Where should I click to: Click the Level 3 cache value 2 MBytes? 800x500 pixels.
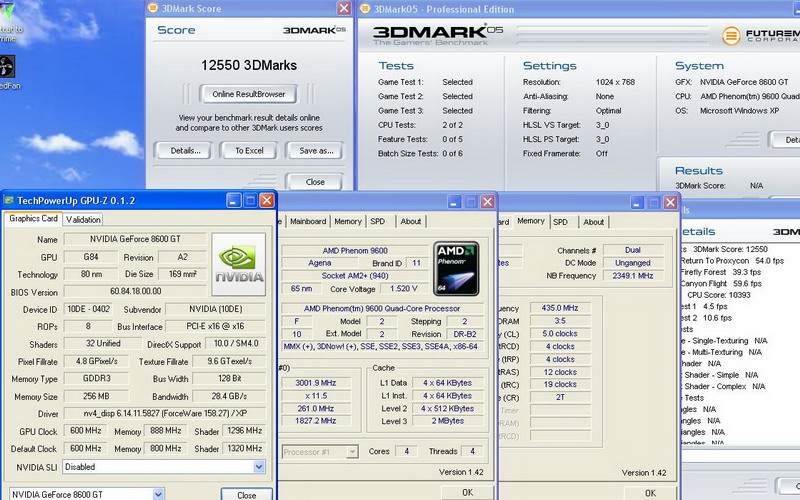(x=447, y=421)
